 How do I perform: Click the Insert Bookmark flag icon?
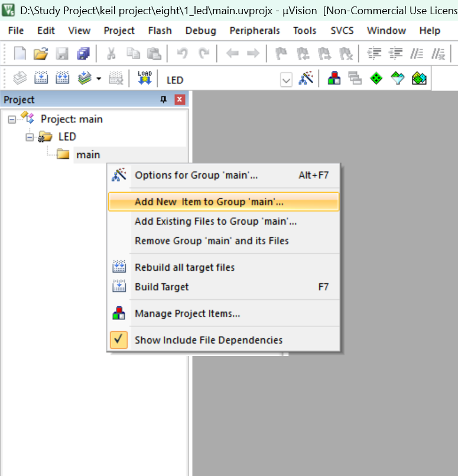coord(281,54)
